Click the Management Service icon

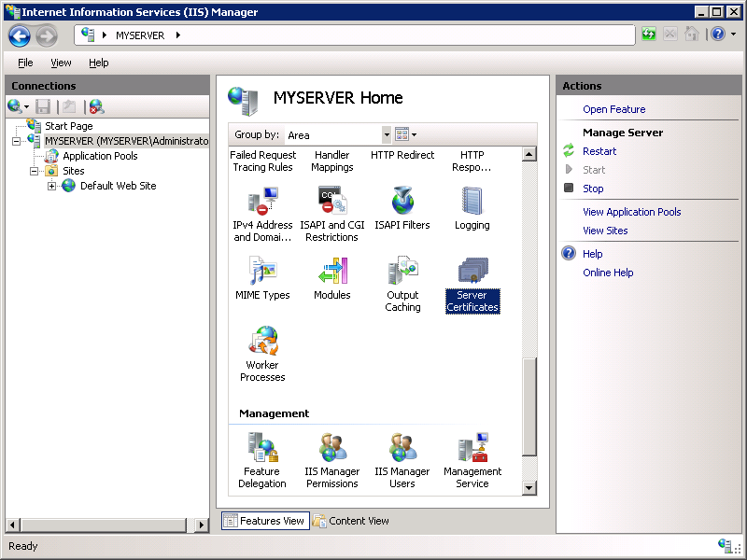click(472, 453)
